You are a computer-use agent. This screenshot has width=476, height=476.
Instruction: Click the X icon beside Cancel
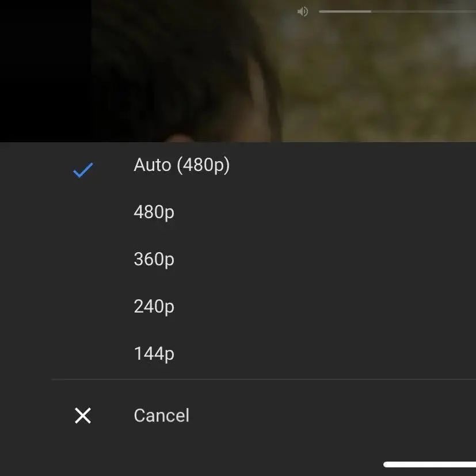click(83, 416)
